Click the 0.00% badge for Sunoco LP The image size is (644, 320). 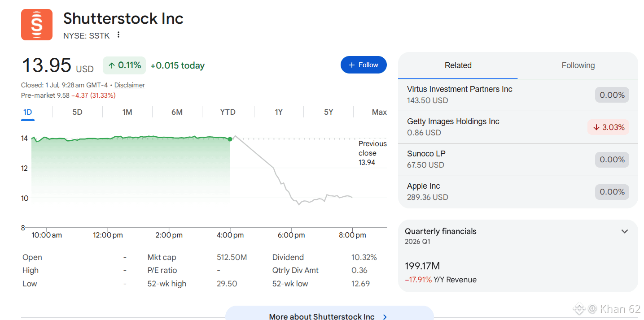point(612,160)
